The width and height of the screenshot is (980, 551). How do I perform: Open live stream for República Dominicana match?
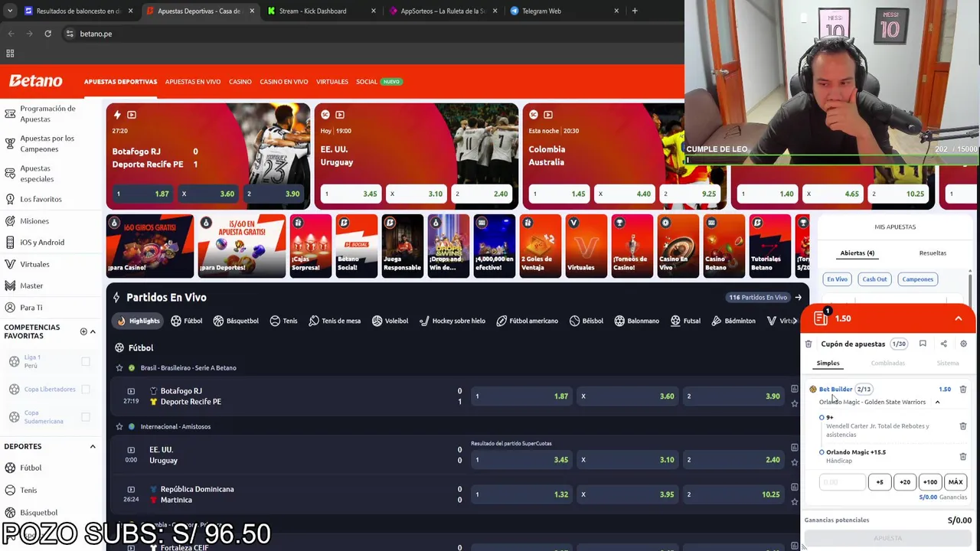(x=131, y=489)
